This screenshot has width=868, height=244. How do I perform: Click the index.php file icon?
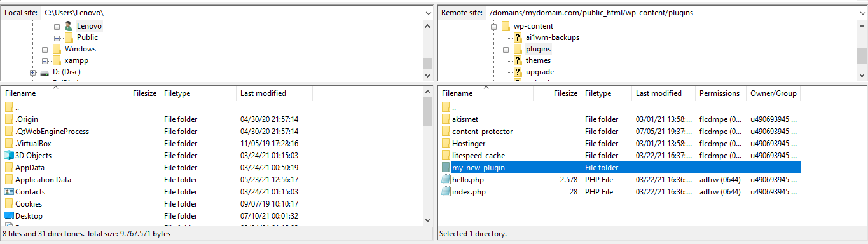pyautogui.click(x=446, y=192)
